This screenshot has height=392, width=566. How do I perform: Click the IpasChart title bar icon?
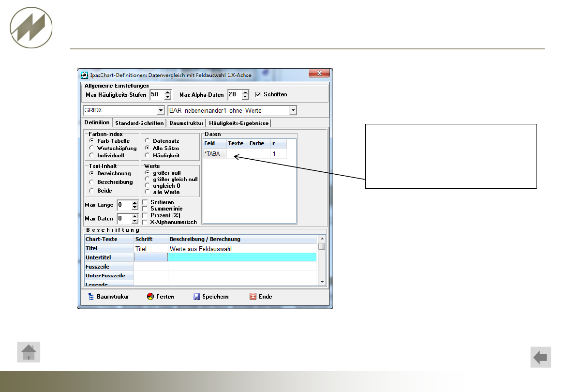[x=85, y=75]
